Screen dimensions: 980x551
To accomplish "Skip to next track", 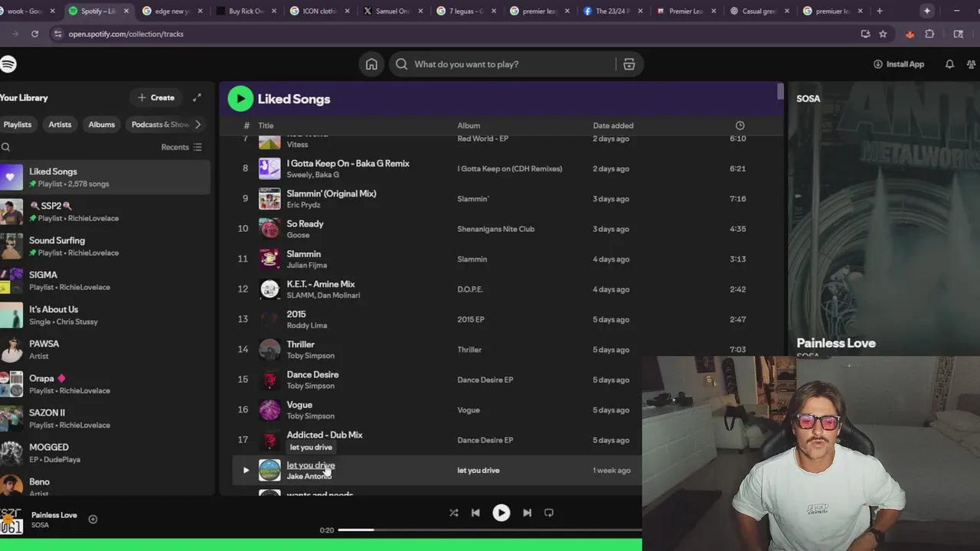I will coord(527,513).
